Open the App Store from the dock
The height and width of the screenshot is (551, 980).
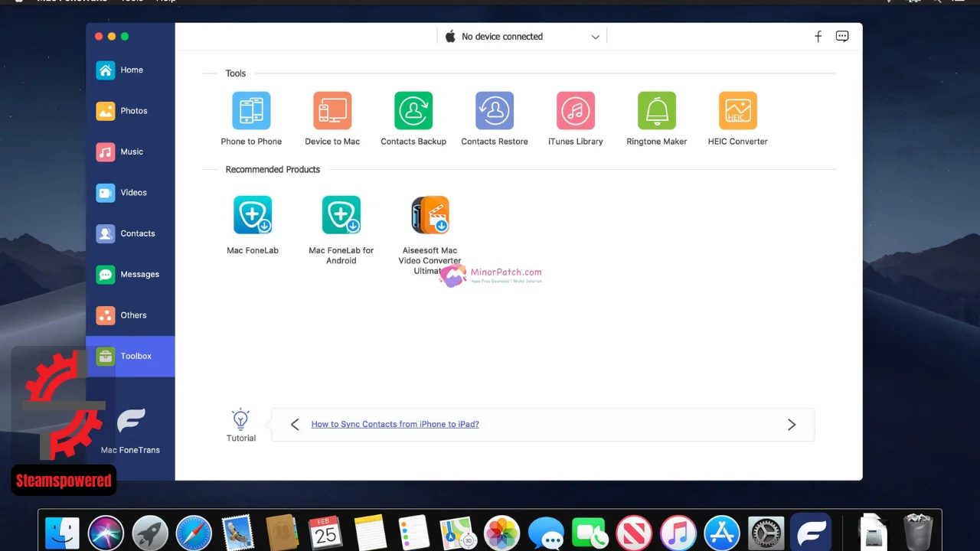tap(722, 533)
